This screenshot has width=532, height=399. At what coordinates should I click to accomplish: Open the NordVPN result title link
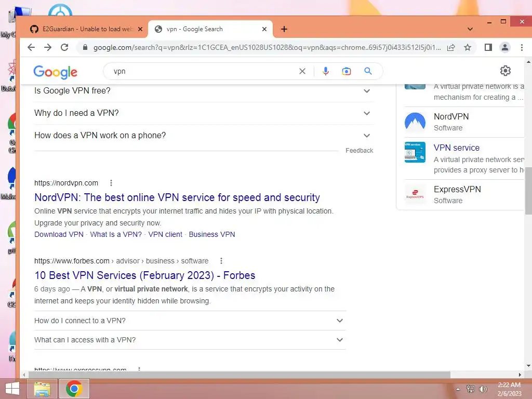[x=177, y=197]
